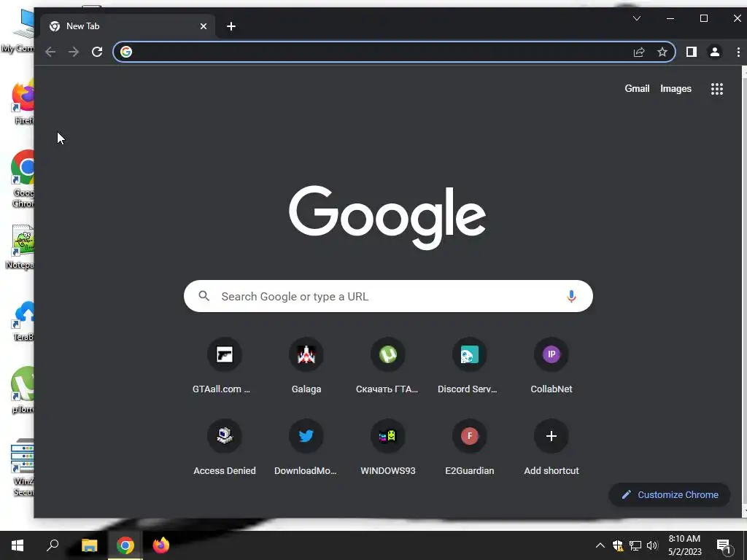Click the browser forward arrow
The height and width of the screenshot is (560, 747).
[x=74, y=52]
